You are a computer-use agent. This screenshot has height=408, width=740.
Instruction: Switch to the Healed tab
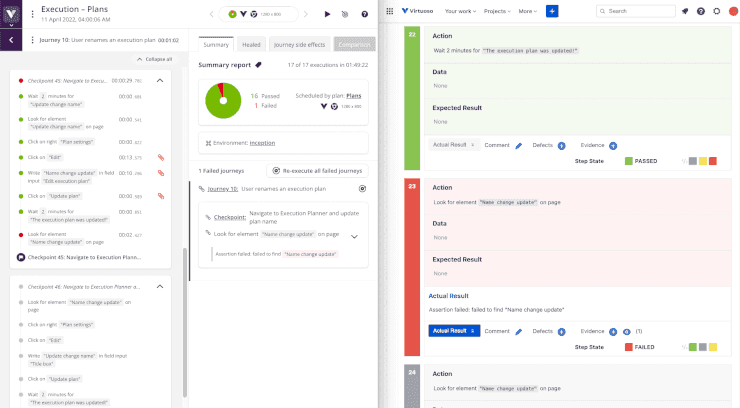tap(251, 45)
